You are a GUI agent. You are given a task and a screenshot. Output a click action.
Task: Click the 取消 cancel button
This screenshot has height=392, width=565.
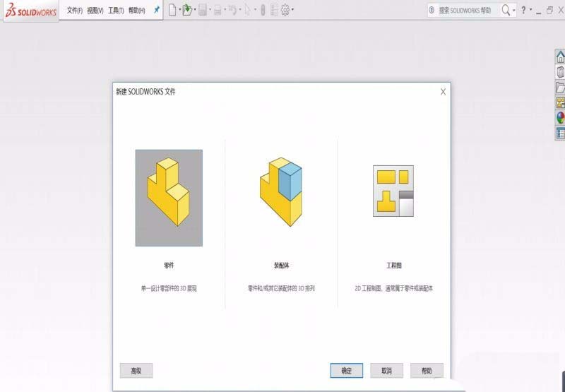386,371
